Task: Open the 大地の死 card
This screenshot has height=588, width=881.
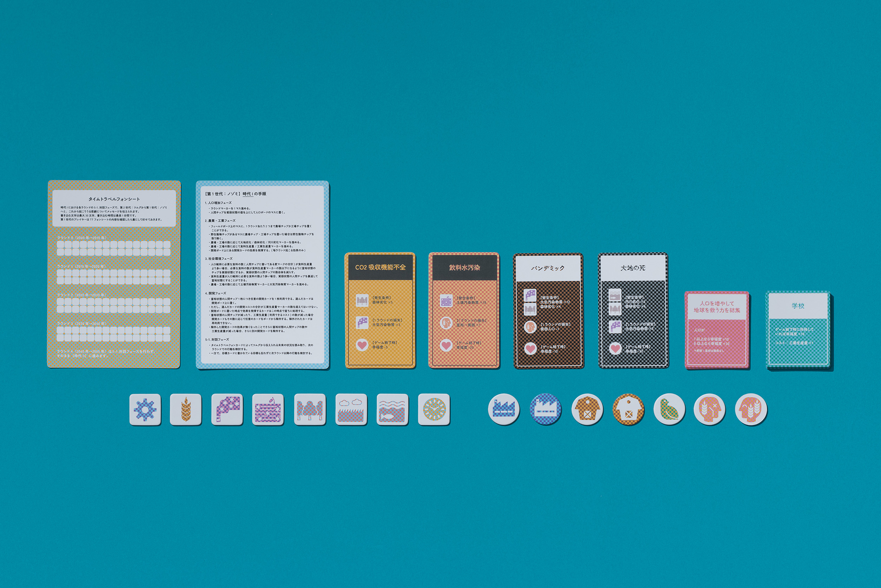Action: (x=633, y=311)
